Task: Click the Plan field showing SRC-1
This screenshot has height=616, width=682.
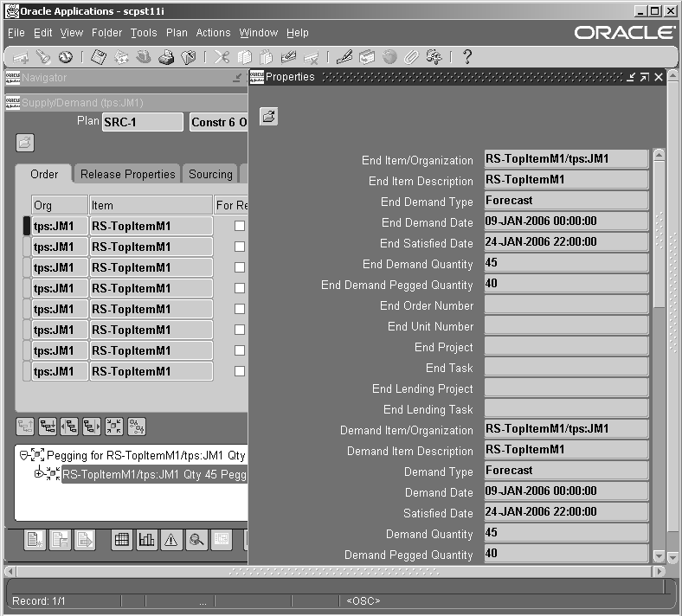Action: [x=143, y=122]
